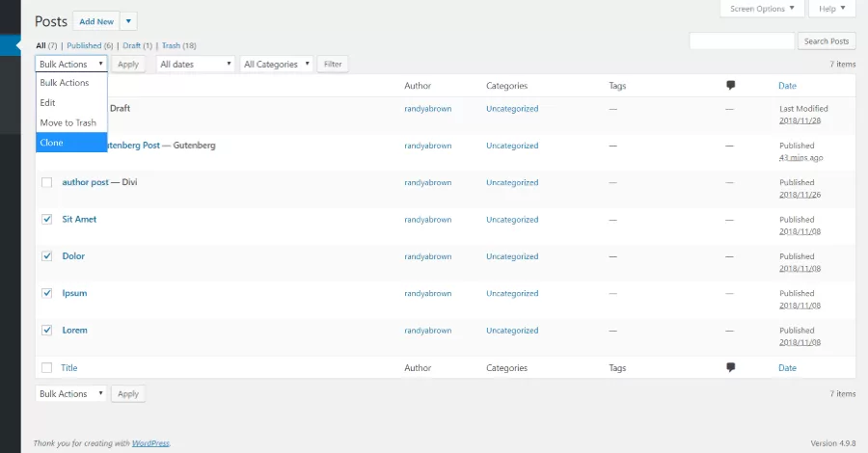Show Published posts filter
This screenshot has height=453, width=868.
coord(84,45)
